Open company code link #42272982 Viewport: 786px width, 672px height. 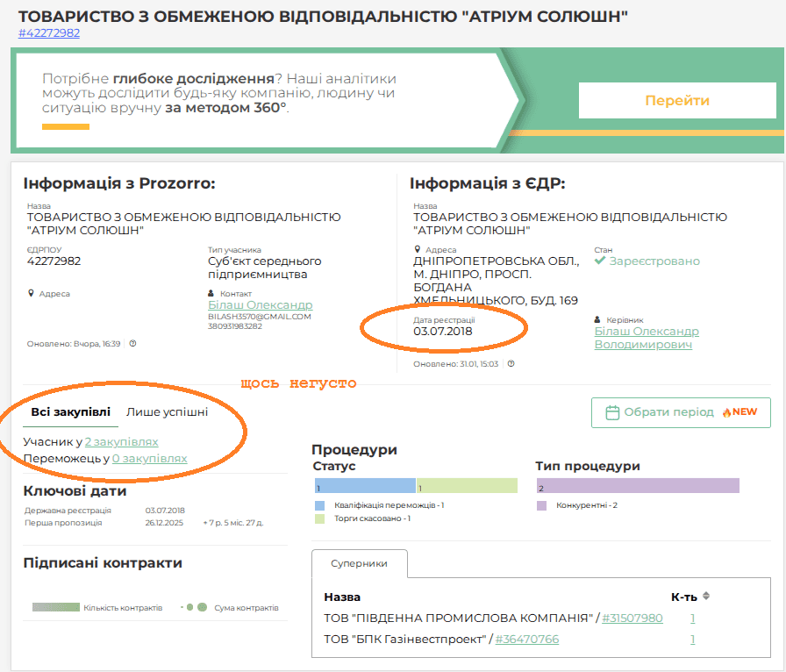click(x=49, y=33)
